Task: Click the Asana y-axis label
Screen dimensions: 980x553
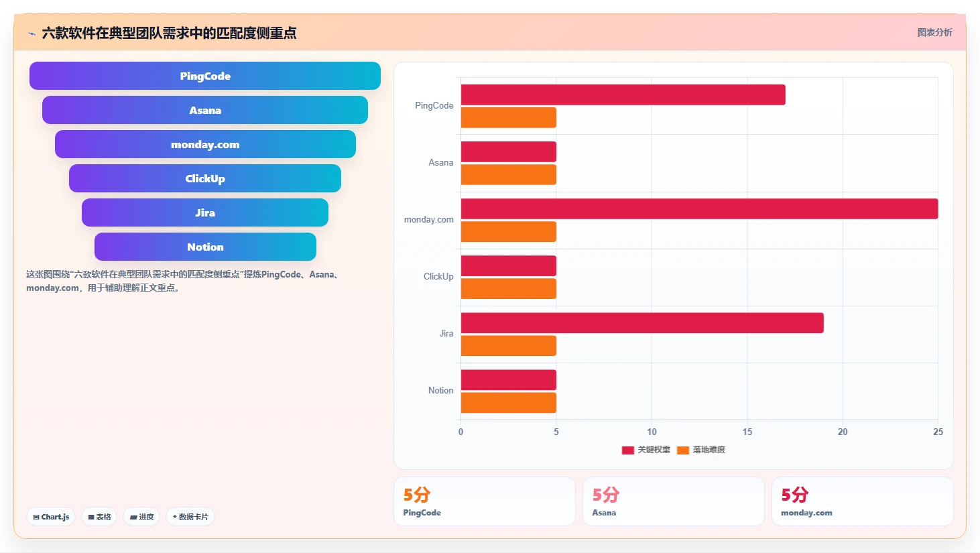Action: (x=441, y=162)
